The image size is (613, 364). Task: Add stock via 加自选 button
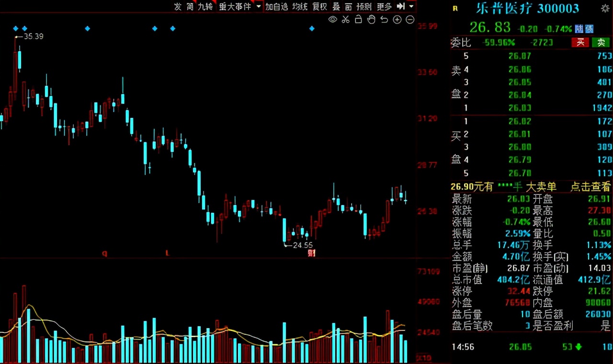point(277,6)
